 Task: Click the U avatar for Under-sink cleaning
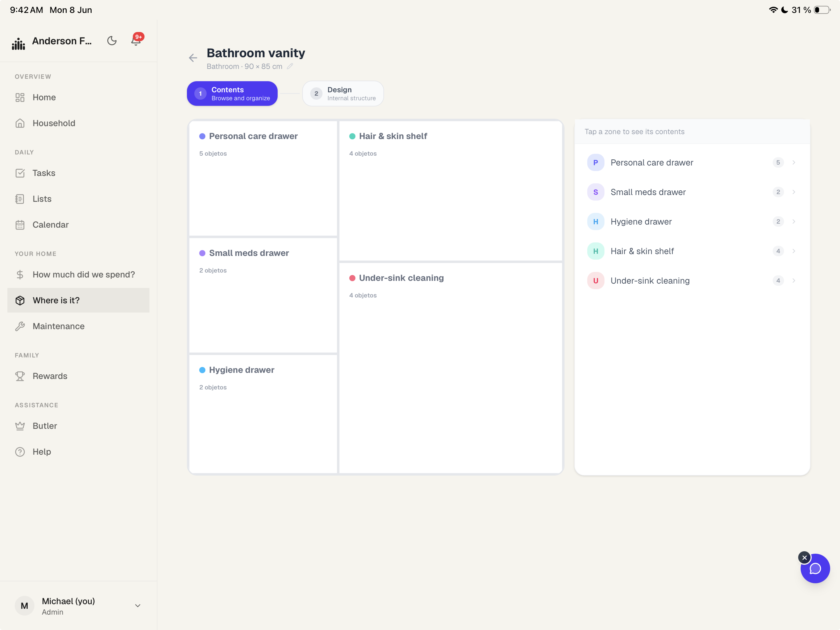596,281
